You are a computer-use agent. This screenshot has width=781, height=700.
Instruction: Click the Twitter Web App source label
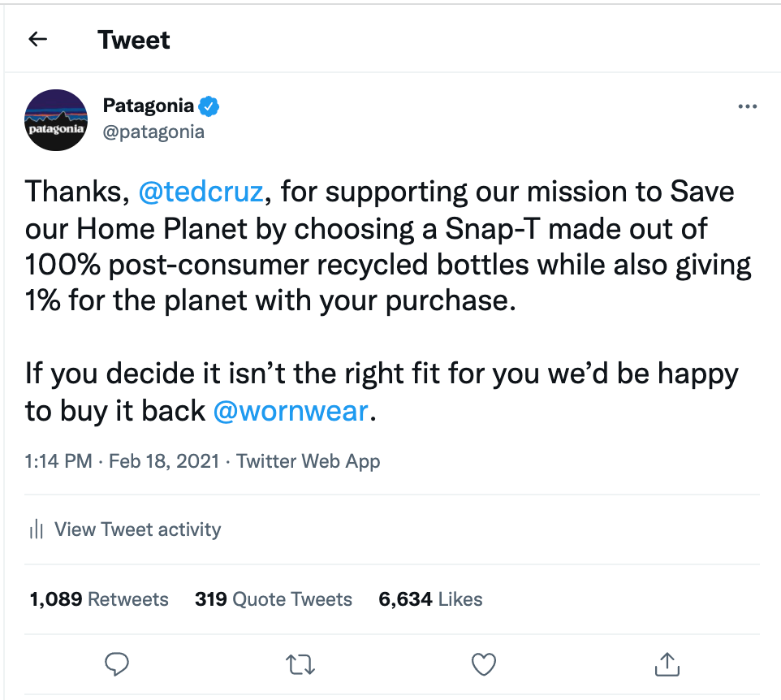pos(309,461)
